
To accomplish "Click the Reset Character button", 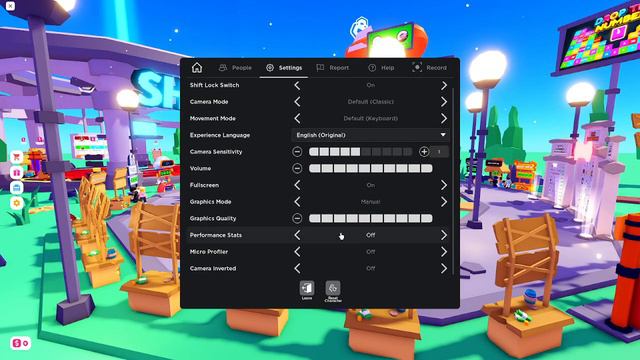I will [333, 291].
